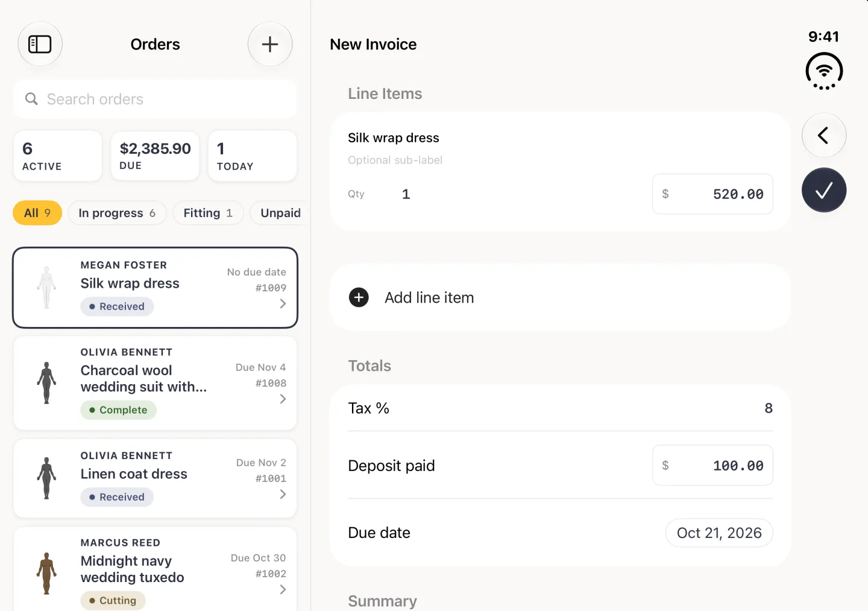Screen dimensions: 868x611
Task: Click the search magnifier icon
Action: point(31,99)
